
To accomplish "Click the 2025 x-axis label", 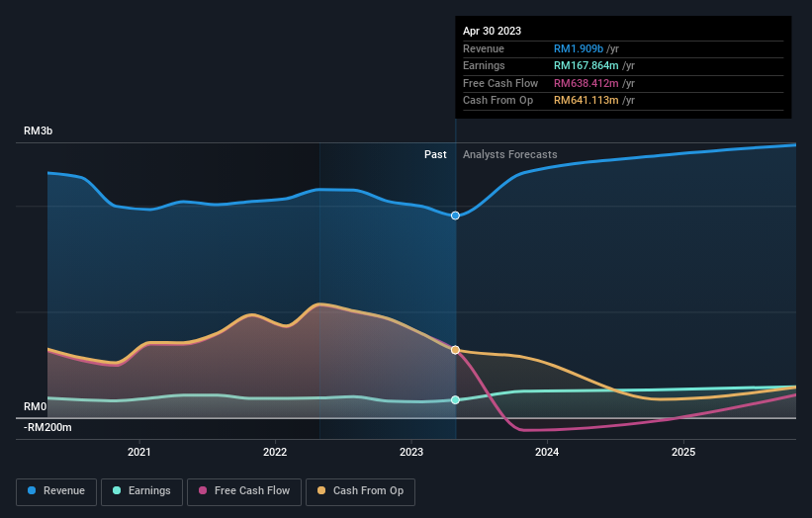I will [x=683, y=453].
